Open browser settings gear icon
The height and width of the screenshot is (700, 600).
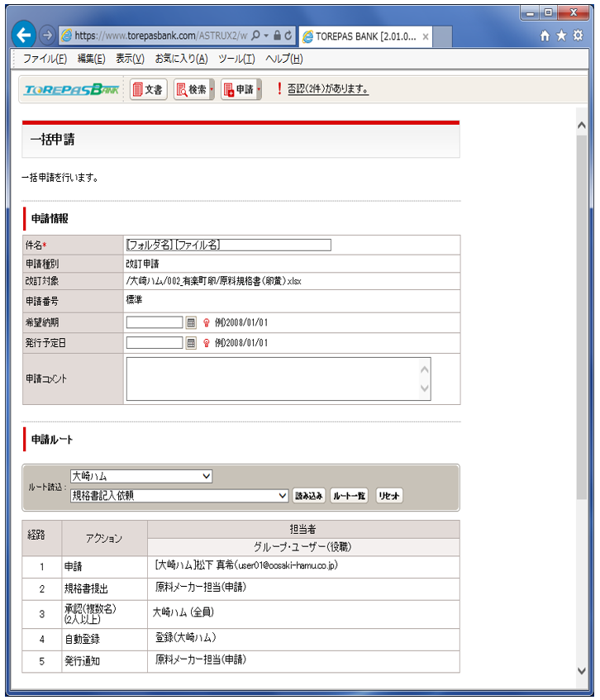point(578,36)
